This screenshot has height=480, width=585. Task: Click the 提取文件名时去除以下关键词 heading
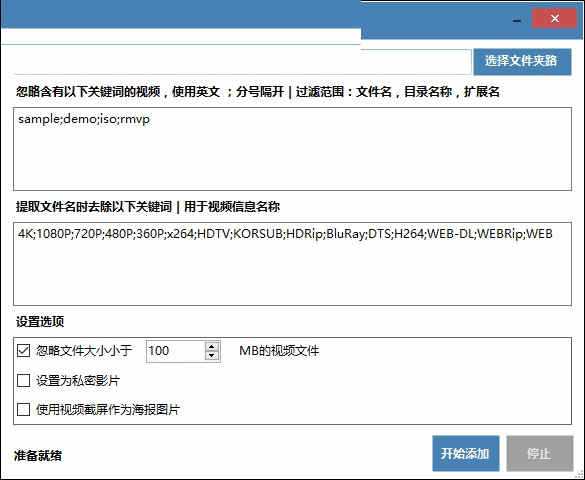click(x=94, y=207)
